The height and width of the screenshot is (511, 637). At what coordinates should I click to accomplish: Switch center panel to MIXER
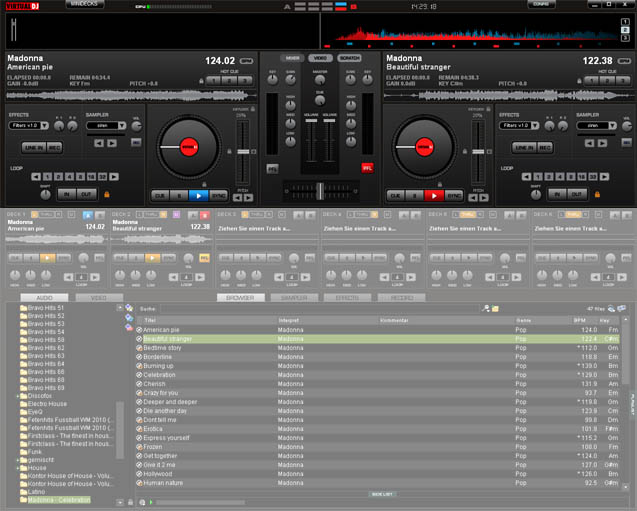(292, 58)
